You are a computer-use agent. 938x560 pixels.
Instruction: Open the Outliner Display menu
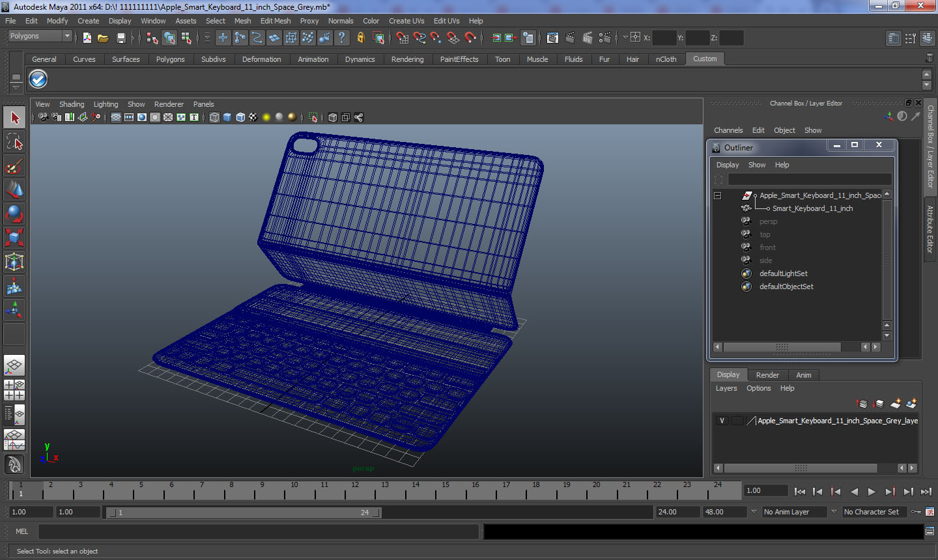tap(728, 165)
